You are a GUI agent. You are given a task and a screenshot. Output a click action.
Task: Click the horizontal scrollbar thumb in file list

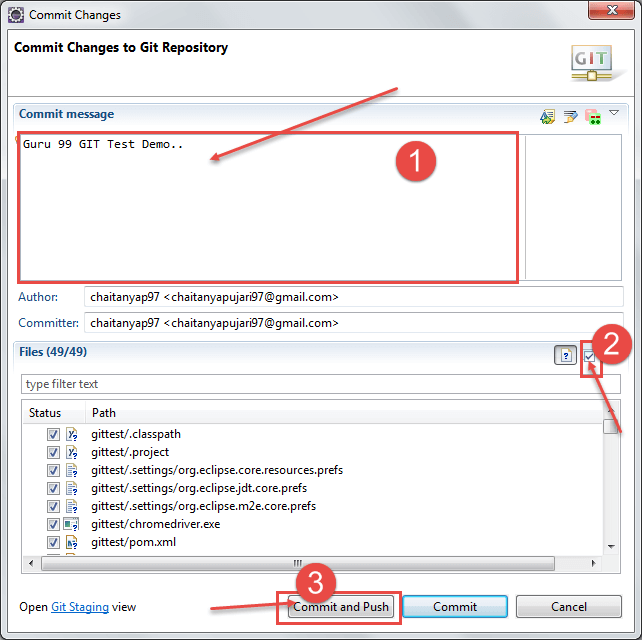pyautogui.click(x=295, y=563)
